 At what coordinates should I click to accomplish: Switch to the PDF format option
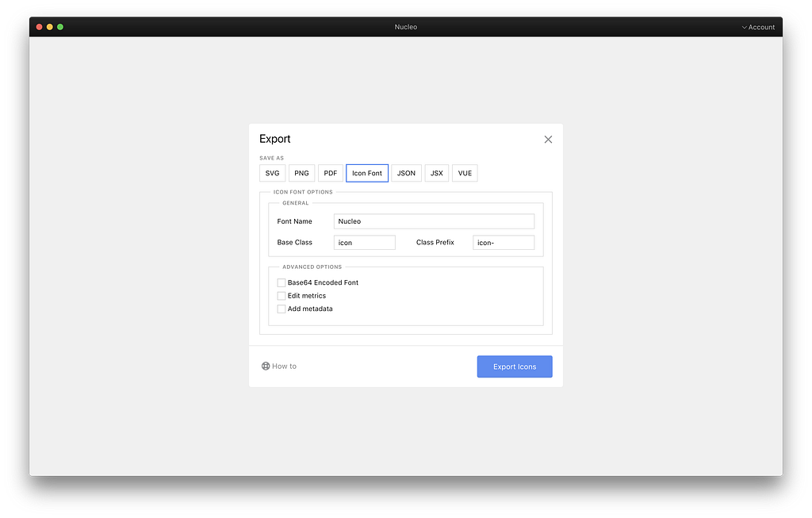pyautogui.click(x=331, y=173)
